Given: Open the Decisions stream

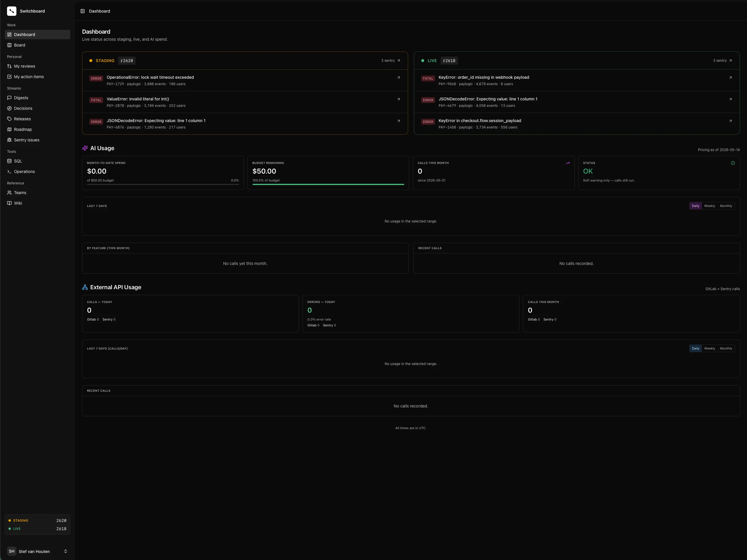Looking at the screenshot, I should coord(37,108).
